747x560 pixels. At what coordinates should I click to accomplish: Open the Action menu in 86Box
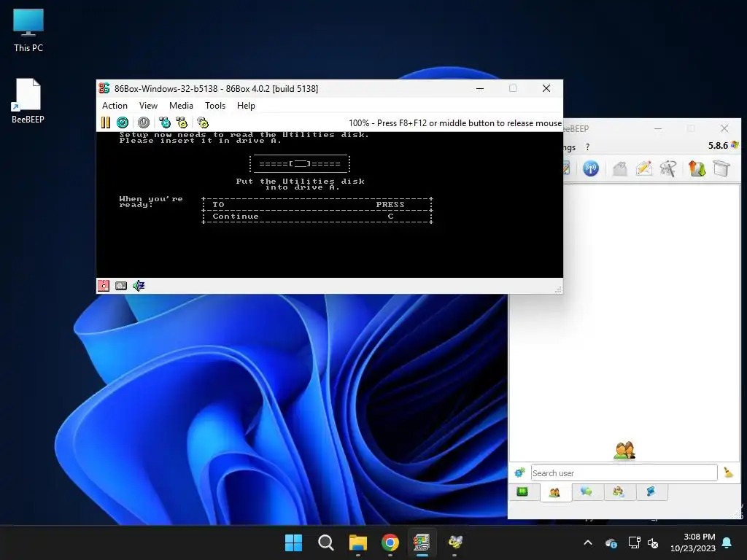tap(115, 106)
